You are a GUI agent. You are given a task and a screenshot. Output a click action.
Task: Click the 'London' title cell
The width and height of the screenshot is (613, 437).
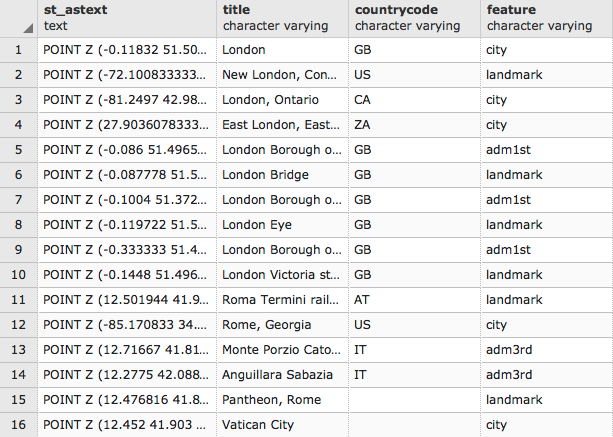click(x=282, y=49)
